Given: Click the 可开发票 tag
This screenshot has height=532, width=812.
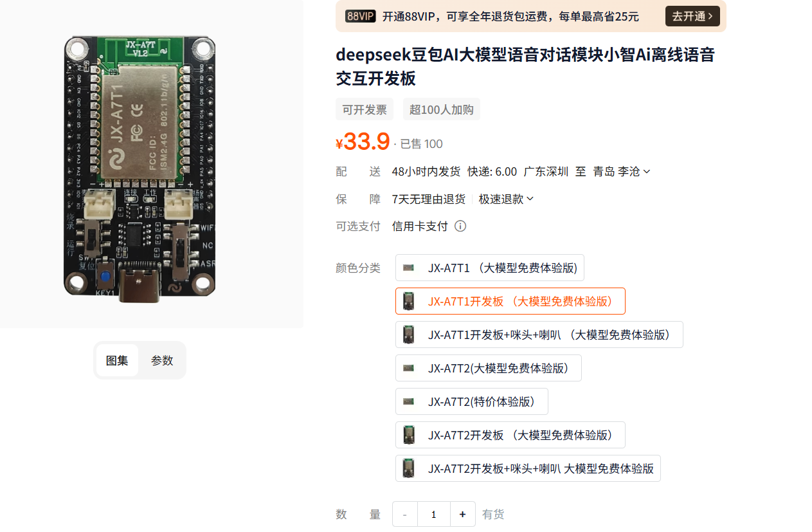Looking at the screenshot, I should pos(364,109).
